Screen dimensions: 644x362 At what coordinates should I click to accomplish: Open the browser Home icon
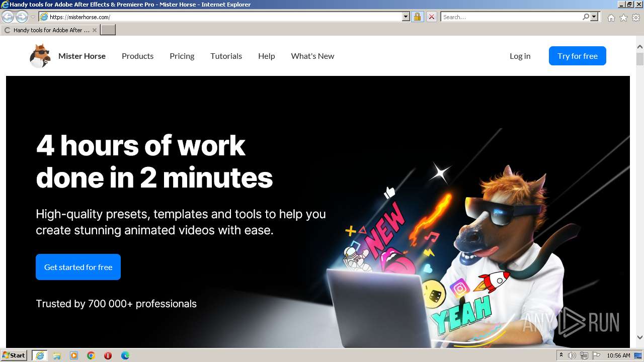pos(611,18)
